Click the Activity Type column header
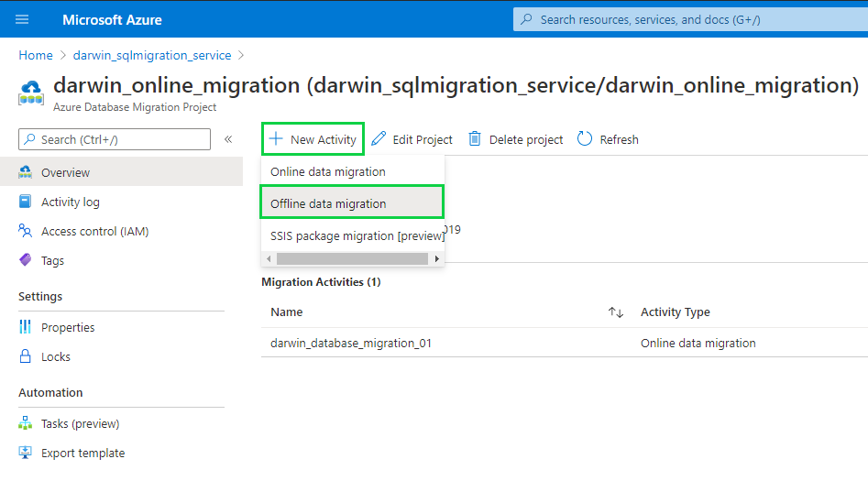Image resolution: width=868 pixels, height=481 pixels. click(675, 312)
